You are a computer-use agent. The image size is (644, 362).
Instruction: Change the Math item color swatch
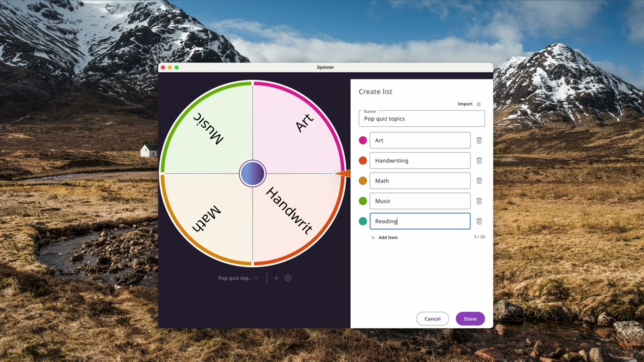tap(363, 180)
